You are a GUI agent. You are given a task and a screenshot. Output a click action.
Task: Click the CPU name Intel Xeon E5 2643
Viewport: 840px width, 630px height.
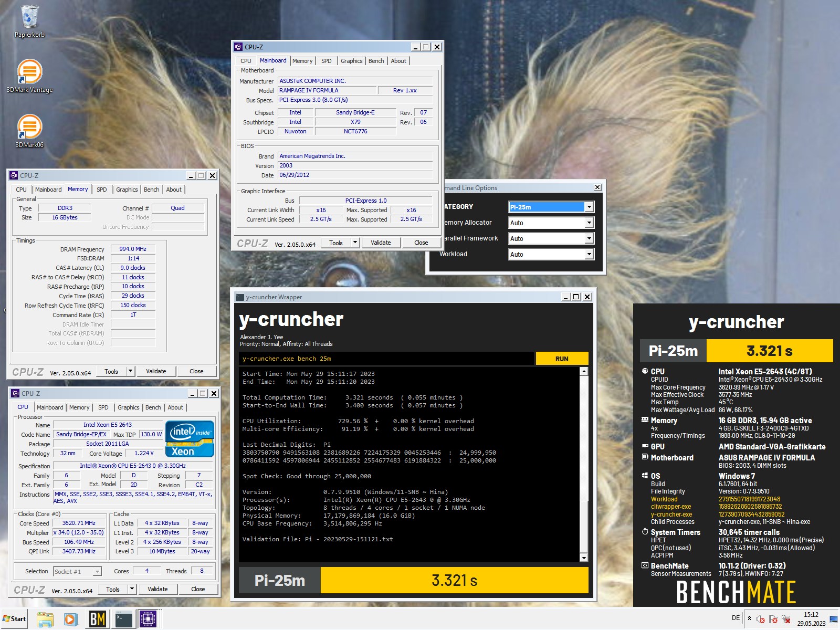[x=108, y=425]
